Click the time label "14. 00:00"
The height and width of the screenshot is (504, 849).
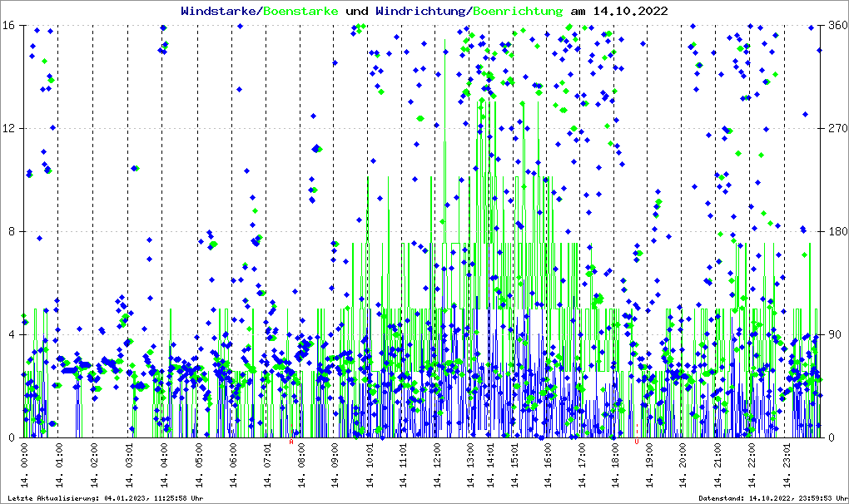[24, 465]
